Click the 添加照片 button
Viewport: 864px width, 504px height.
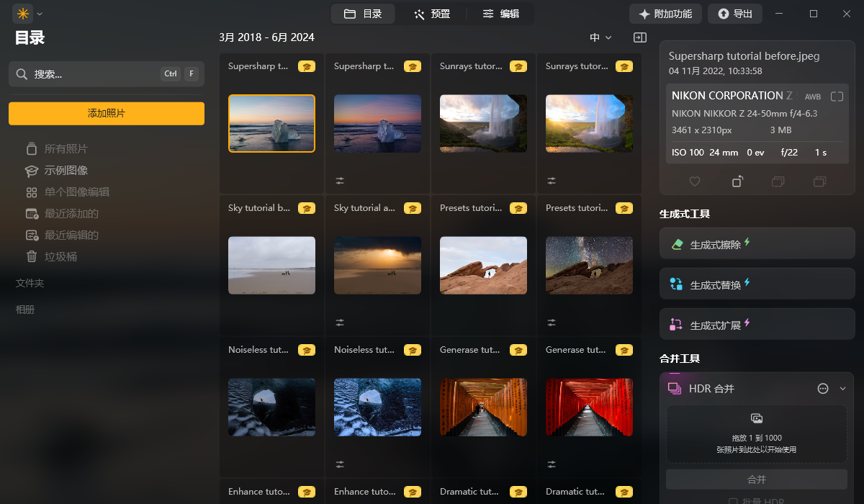click(x=106, y=114)
